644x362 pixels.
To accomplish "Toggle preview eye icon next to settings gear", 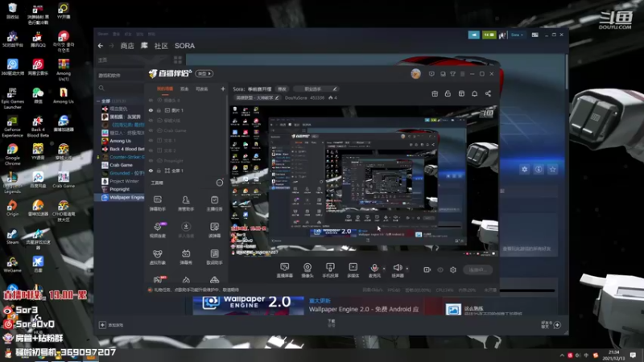I will [440, 269].
